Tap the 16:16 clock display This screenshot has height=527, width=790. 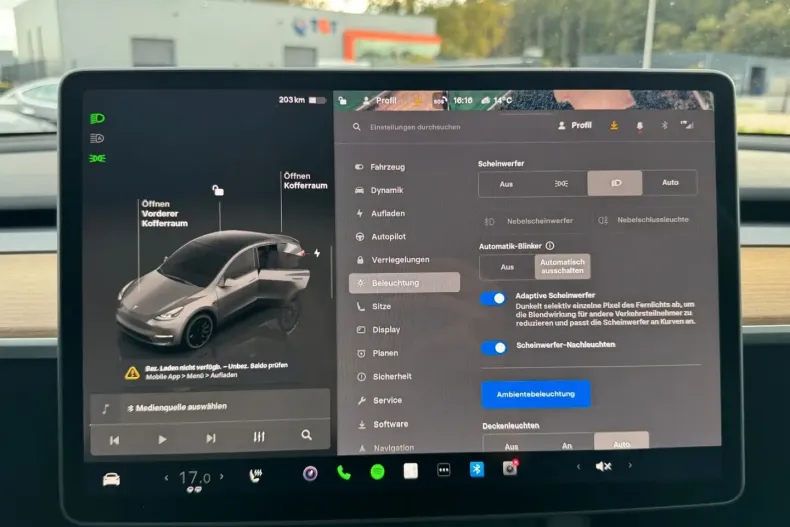(463, 100)
